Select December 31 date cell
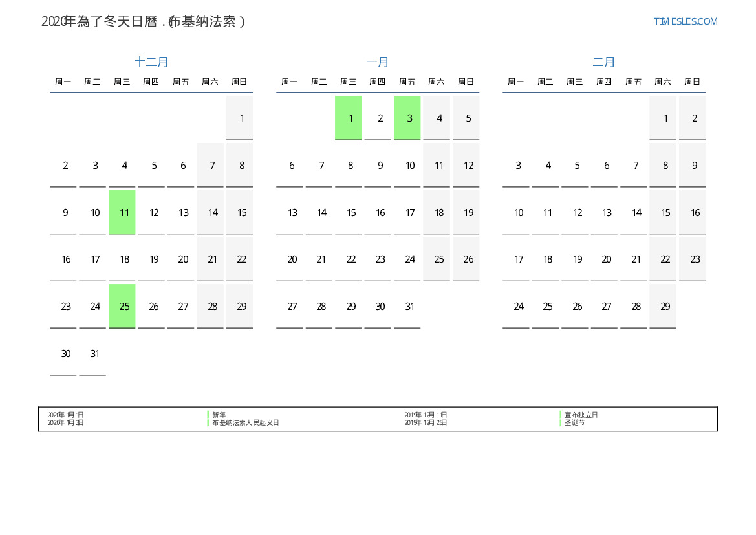The image size is (756, 535). (x=92, y=354)
